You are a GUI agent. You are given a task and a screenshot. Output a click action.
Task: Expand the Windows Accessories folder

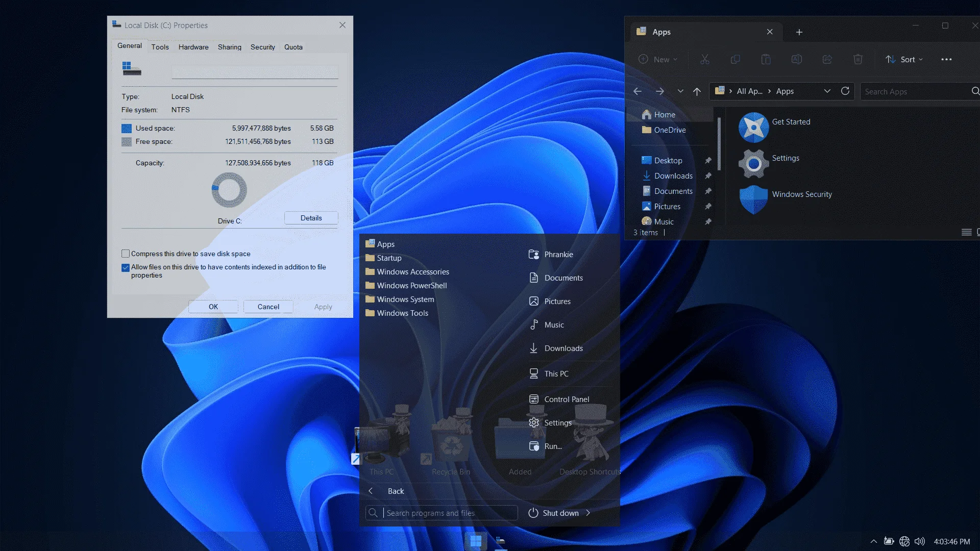(x=407, y=272)
